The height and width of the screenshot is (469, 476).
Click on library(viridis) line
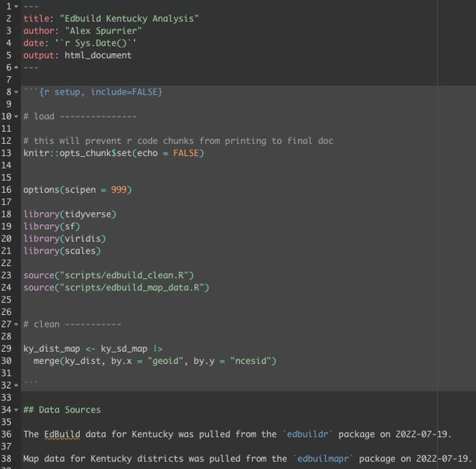(64, 239)
